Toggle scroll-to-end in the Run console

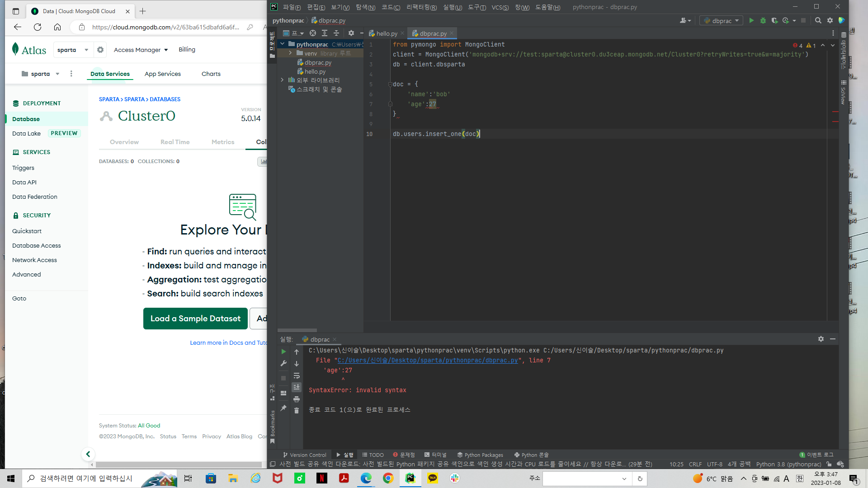pos(297,387)
